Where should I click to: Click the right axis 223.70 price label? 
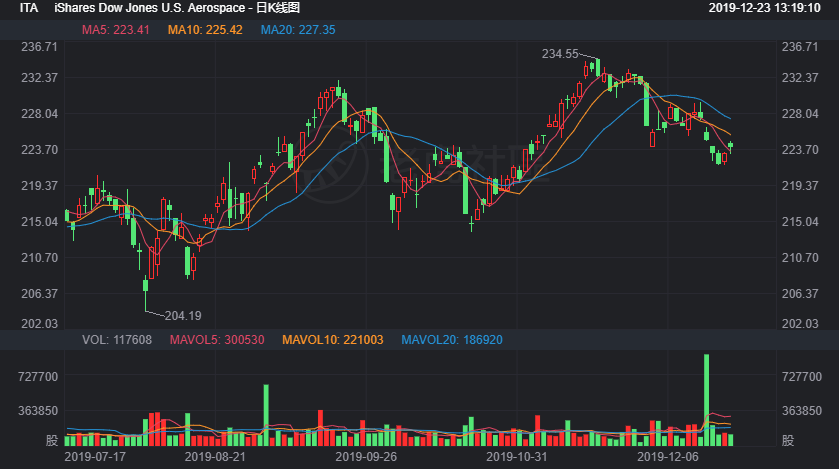[x=800, y=150]
